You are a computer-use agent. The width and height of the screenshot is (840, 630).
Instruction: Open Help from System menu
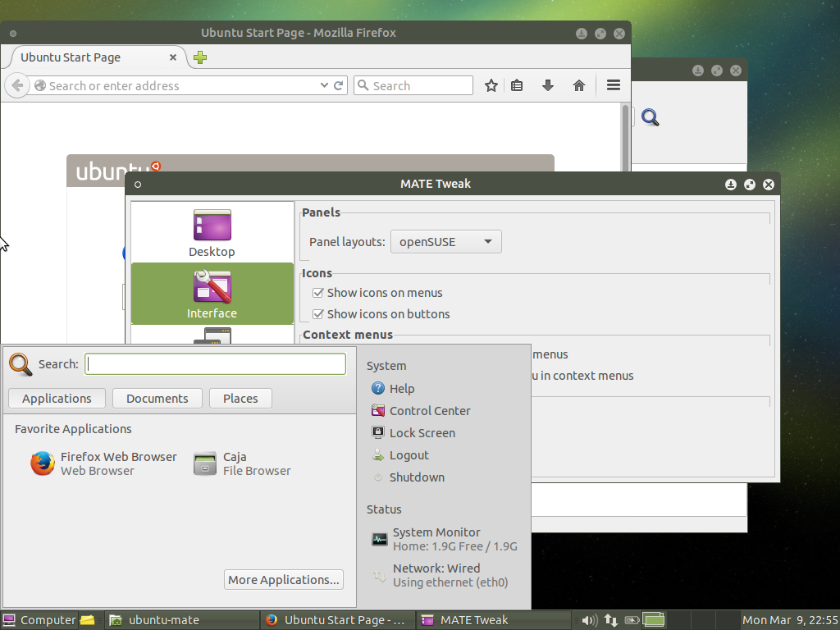393,388
